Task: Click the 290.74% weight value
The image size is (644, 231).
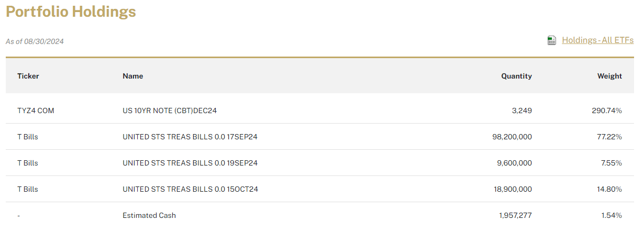Action: point(607,111)
